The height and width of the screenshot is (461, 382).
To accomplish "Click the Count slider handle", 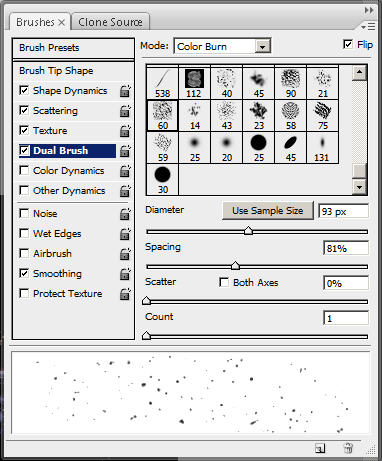I will point(146,336).
